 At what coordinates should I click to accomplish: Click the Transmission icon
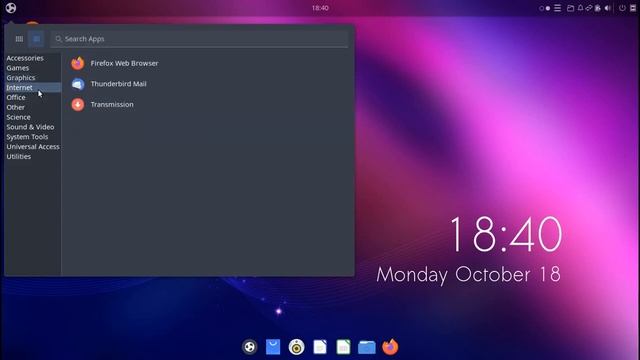click(x=78, y=104)
